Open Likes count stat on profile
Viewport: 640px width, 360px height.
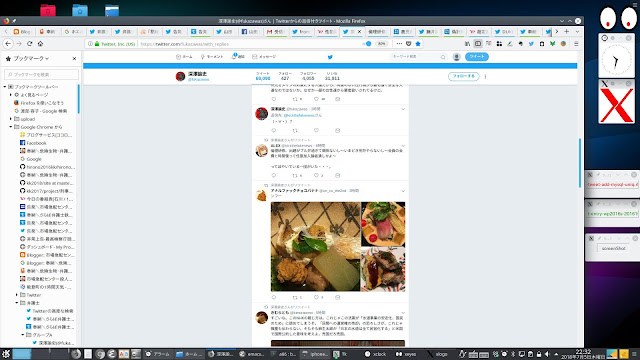332,76
